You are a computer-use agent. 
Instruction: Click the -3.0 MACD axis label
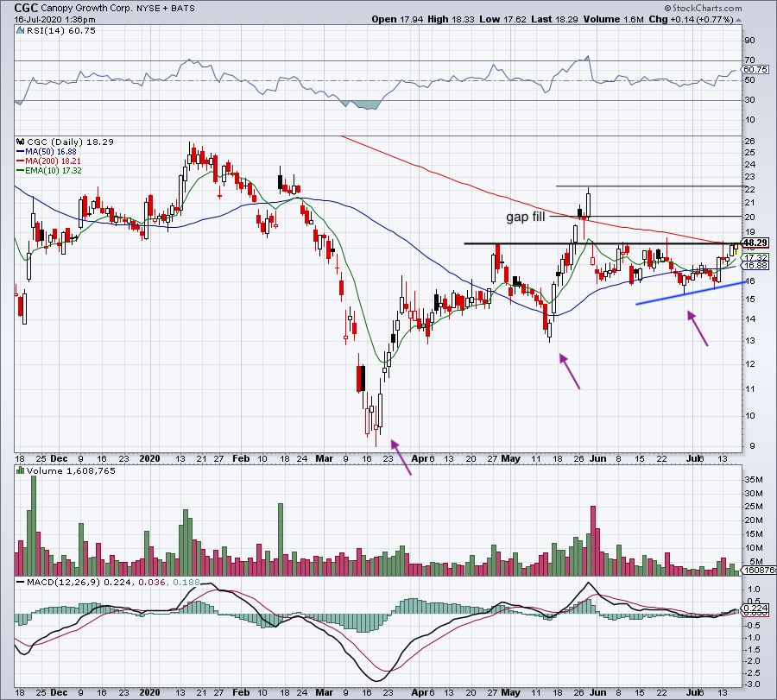(753, 684)
